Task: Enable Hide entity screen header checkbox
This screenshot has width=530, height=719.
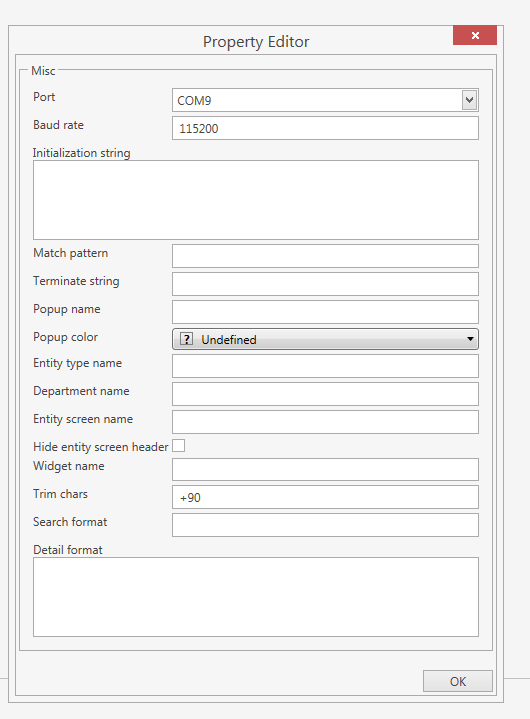Action: tap(178, 446)
